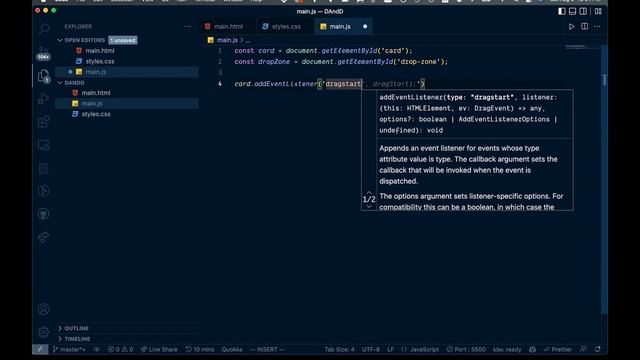
Task: Select the Explorer files icon
Action: coord(44,76)
